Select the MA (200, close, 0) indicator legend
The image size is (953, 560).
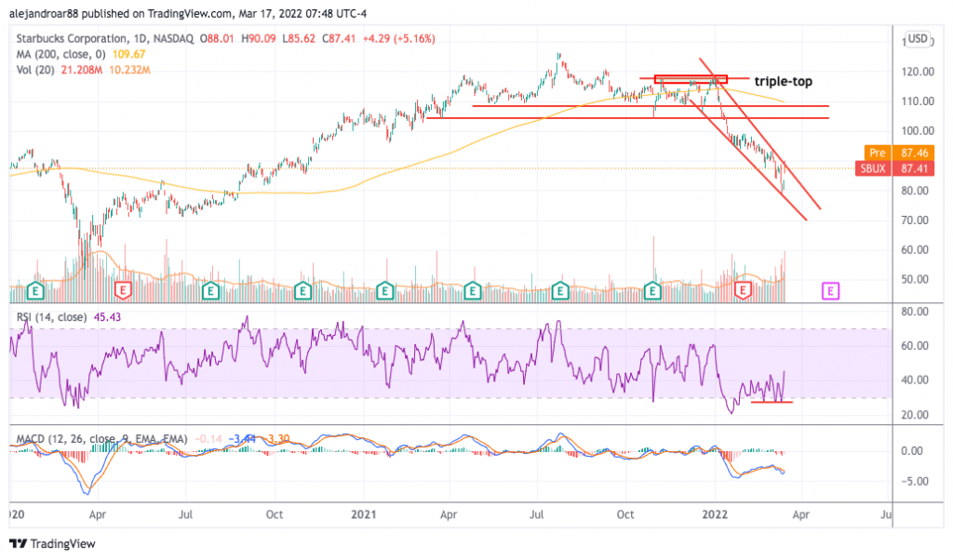61,54
